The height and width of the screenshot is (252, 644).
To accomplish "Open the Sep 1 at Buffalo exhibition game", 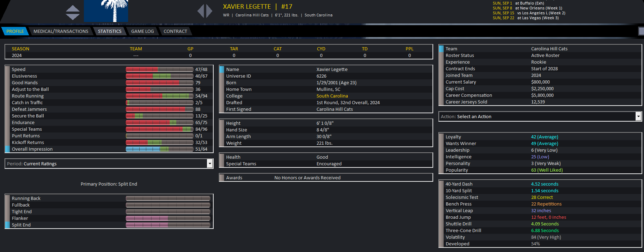I will tap(518, 3).
